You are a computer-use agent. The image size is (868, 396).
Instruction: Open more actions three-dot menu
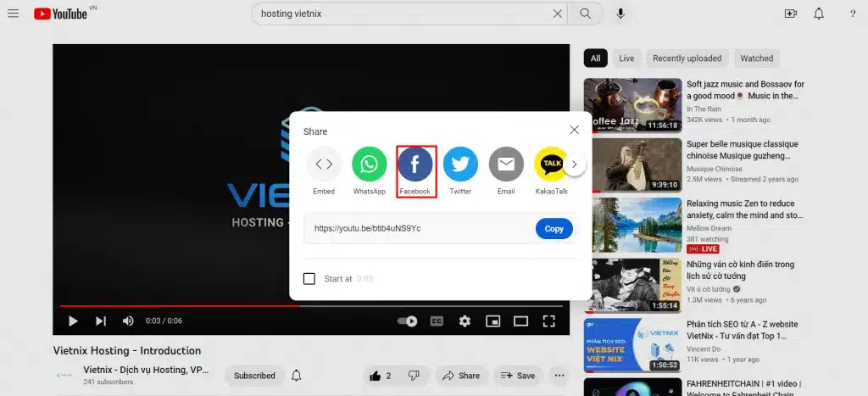(559, 376)
